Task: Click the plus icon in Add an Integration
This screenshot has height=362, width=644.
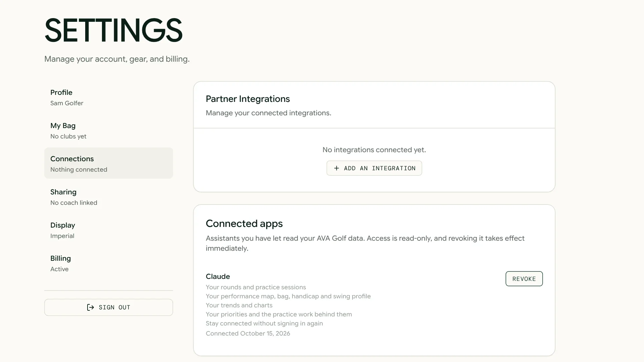Action: click(336, 168)
